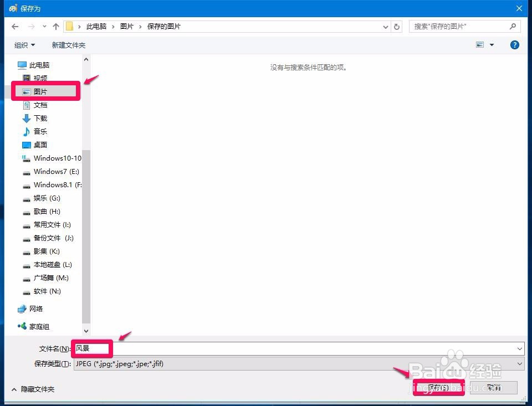Open 视频 in the navigation pane
The width and height of the screenshot is (532, 406).
pyautogui.click(x=40, y=78)
